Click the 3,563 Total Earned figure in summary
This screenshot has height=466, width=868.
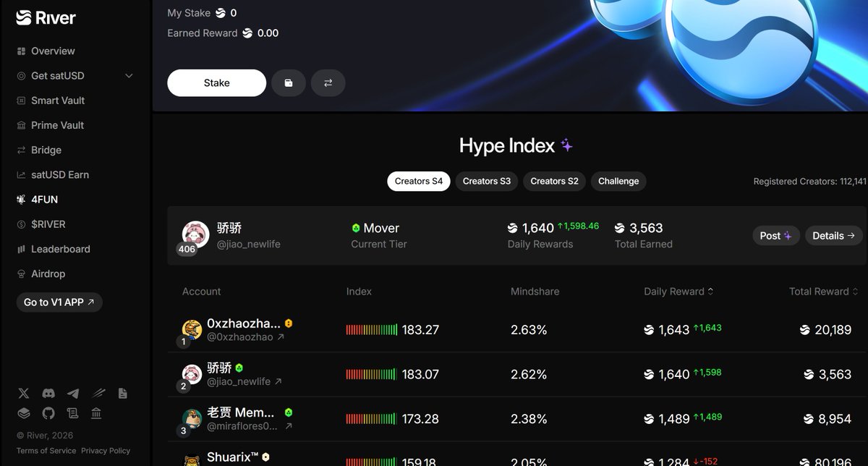click(646, 228)
